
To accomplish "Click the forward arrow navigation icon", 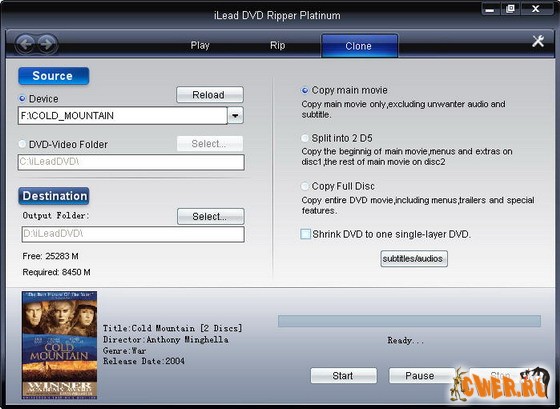I will pyautogui.click(x=47, y=45).
